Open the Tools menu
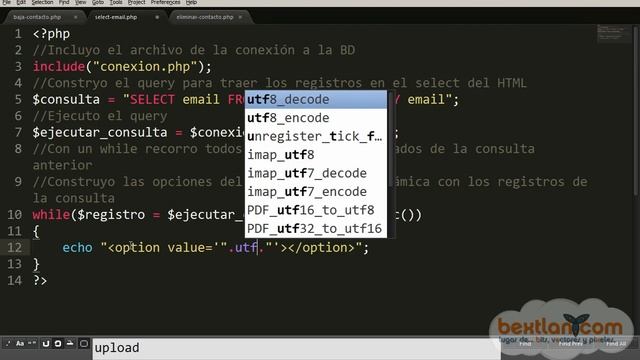The width and height of the screenshot is (640, 360). click(x=116, y=2)
